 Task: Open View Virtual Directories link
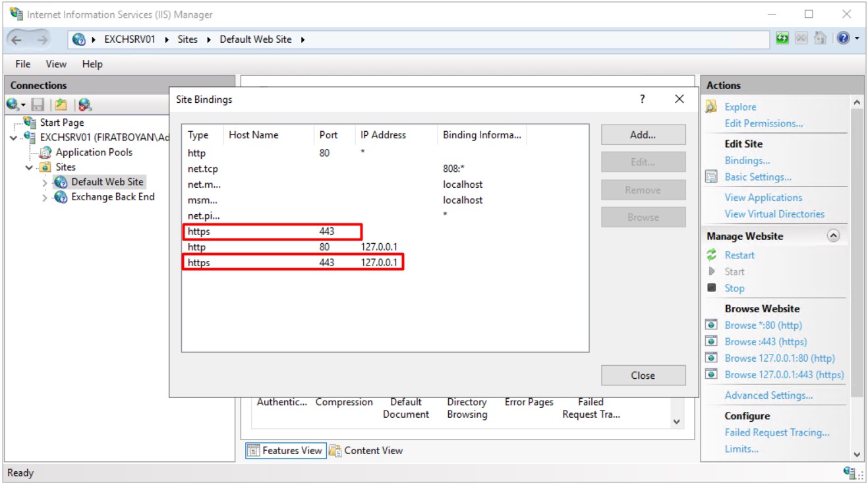(774, 214)
